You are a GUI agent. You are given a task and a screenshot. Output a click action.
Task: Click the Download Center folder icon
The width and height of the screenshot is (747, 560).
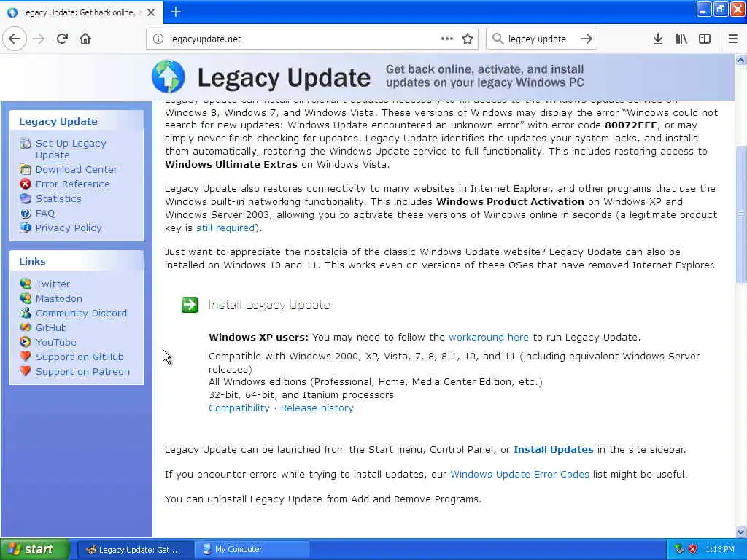[x=26, y=169]
